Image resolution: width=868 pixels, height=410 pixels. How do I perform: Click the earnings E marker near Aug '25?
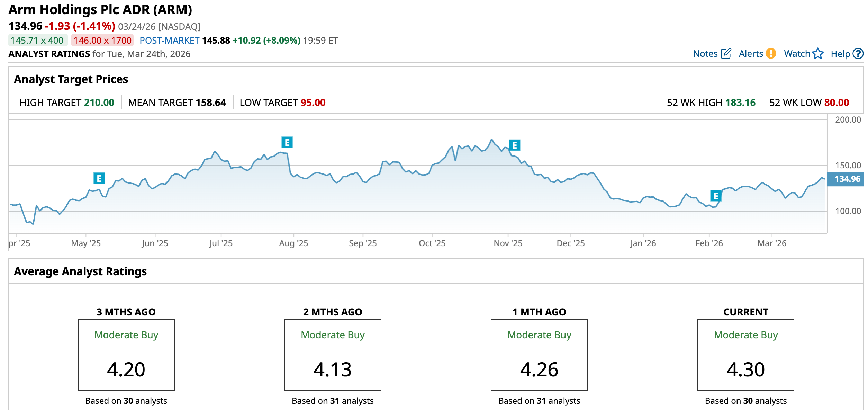pos(287,142)
